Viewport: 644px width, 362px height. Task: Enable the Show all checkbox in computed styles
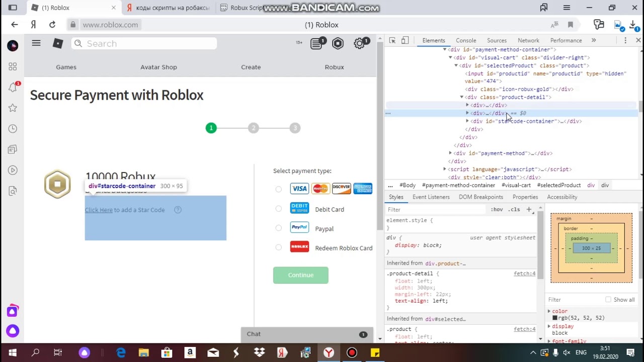click(x=608, y=300)
